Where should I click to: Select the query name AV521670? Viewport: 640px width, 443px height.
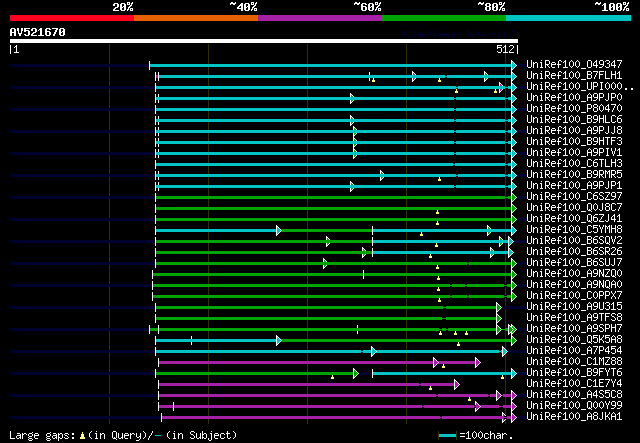[x=38, y=32]
